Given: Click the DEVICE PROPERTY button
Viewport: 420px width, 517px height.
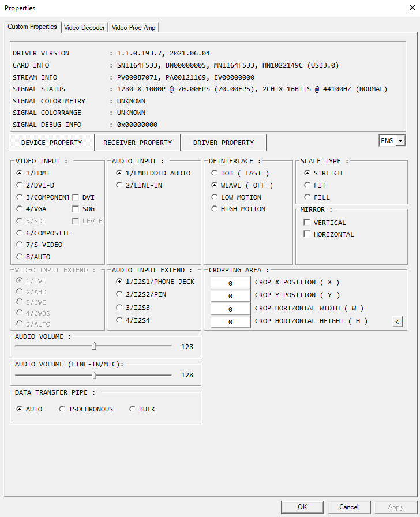Looking at the screenshot, I should coord(52,143).
